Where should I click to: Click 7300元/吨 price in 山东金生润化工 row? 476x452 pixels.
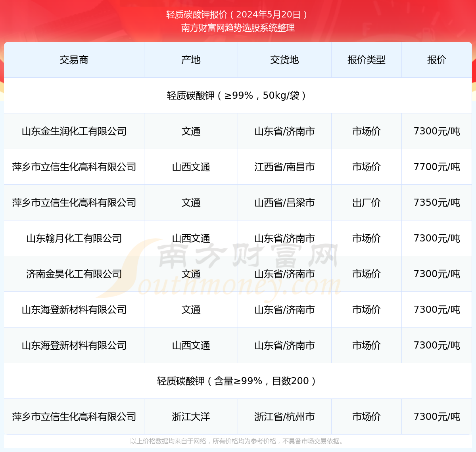(437, 131)
